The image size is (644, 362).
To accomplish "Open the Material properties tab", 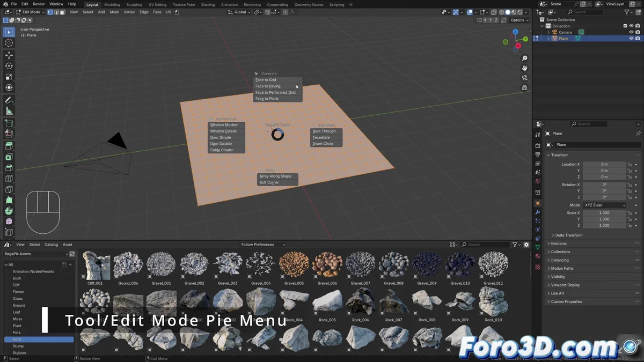I will pyautogui.click(x=537, y=256).
